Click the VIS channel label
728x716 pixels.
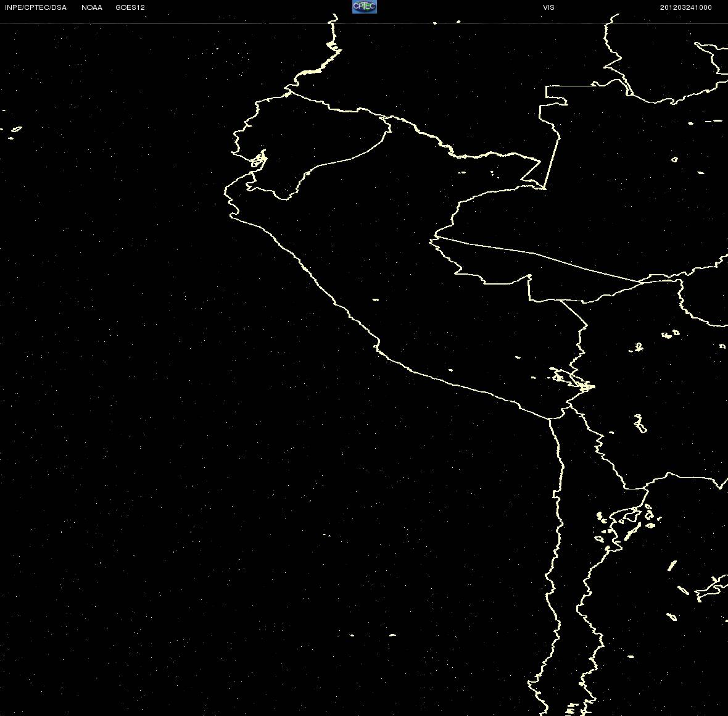pos(548,7)
